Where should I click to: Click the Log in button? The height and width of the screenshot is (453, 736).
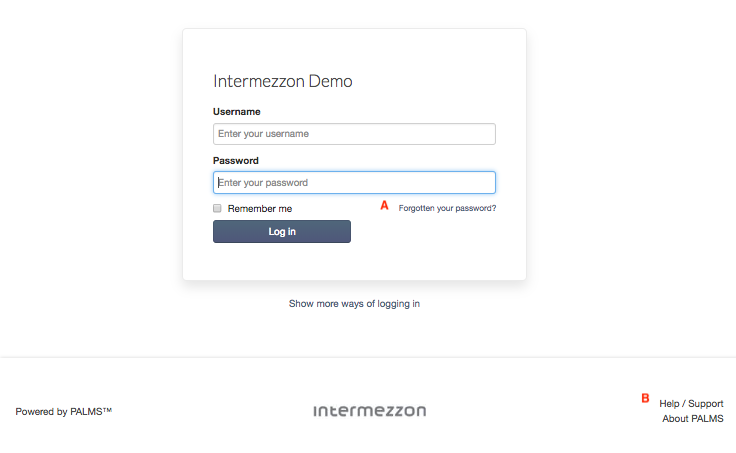[x=282, y=231]
